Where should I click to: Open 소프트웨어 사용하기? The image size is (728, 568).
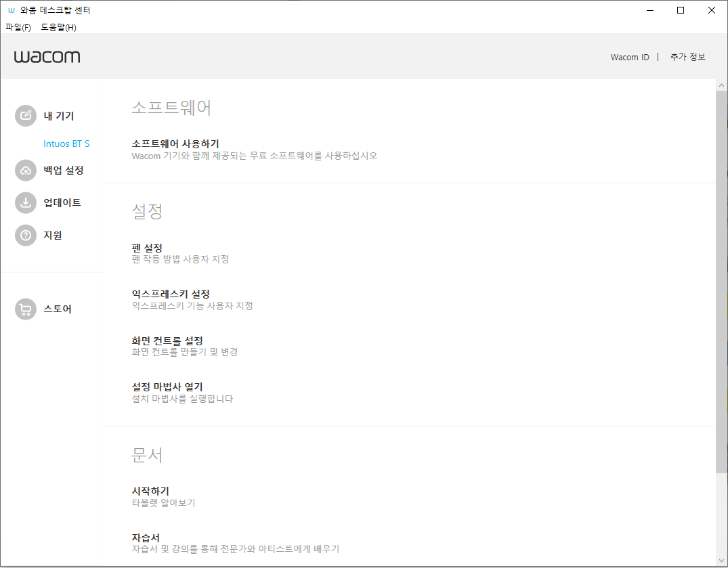[x=175, y=144]
